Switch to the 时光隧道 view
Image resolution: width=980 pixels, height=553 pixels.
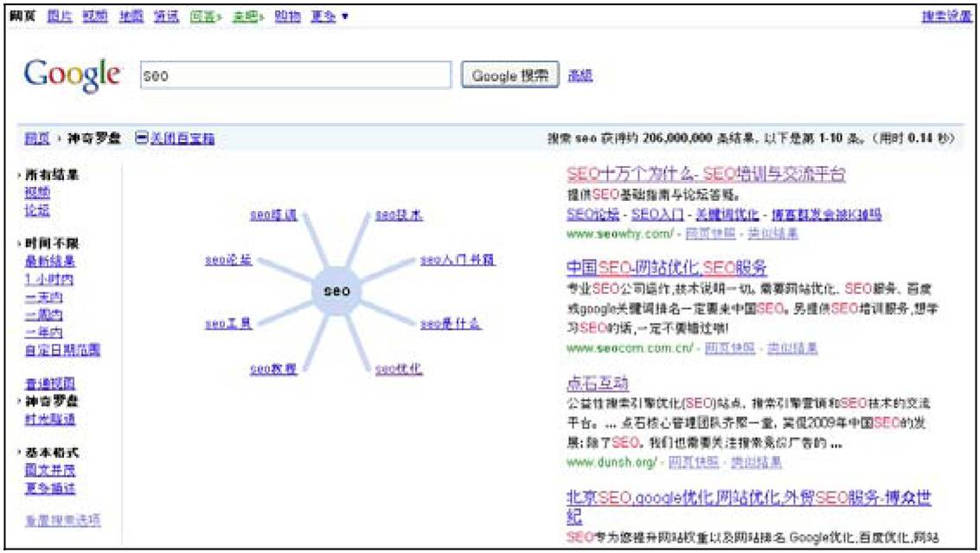pyautogui.click(x=50, y=419)
